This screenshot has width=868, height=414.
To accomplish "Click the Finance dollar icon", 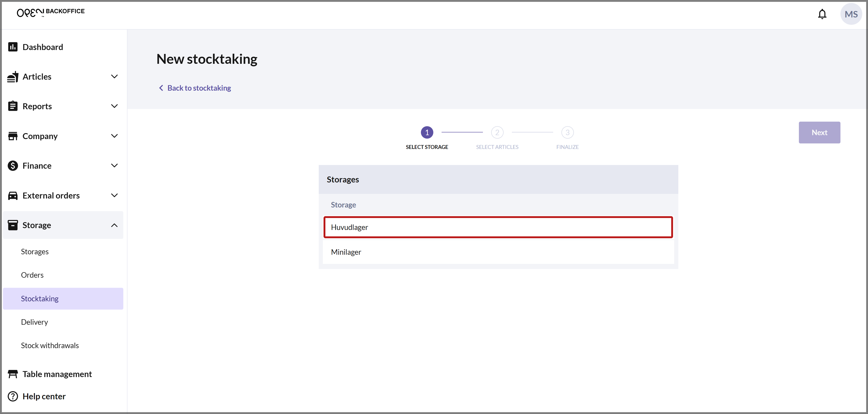I will (x=13, y=166).
